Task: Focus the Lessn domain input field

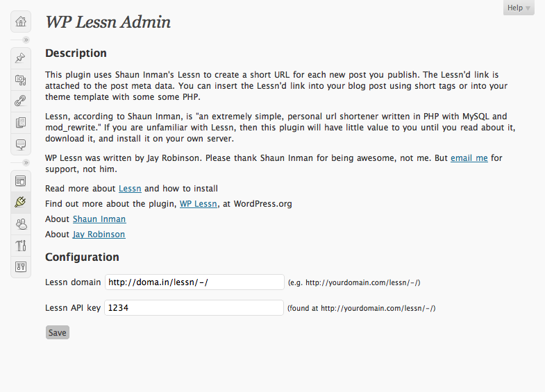Action: tap(194, 282)
